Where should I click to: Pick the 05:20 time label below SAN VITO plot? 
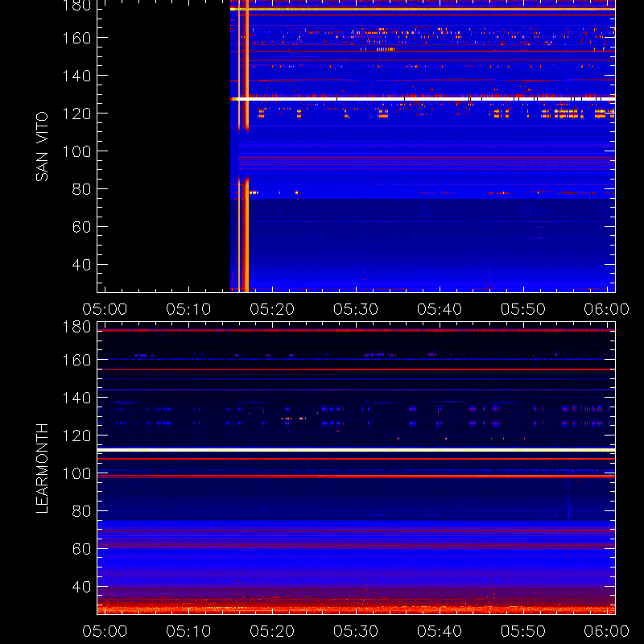[x=272, y=309]
